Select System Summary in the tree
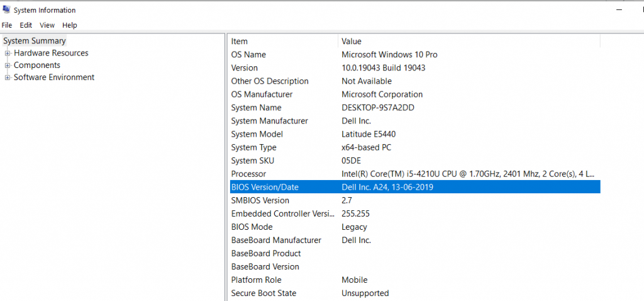The height and width of the screenshot is (301, 644). click(35, 41)
